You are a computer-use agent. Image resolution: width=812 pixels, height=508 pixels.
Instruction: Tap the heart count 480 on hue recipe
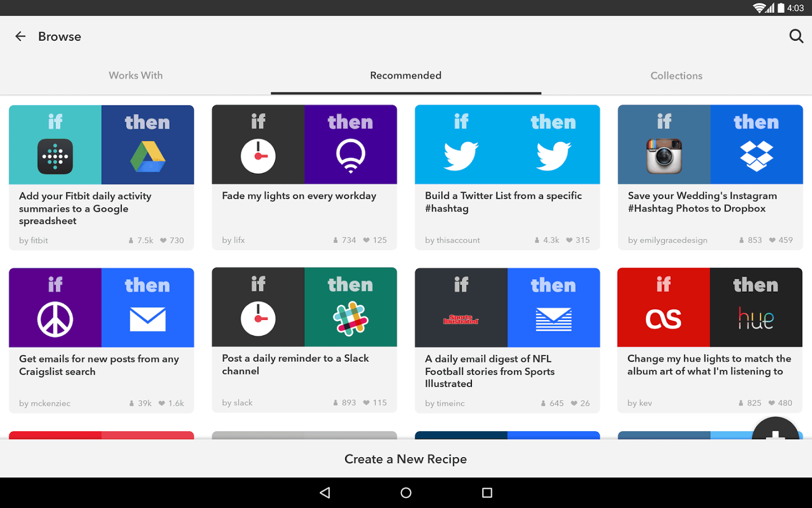[780, 403]
